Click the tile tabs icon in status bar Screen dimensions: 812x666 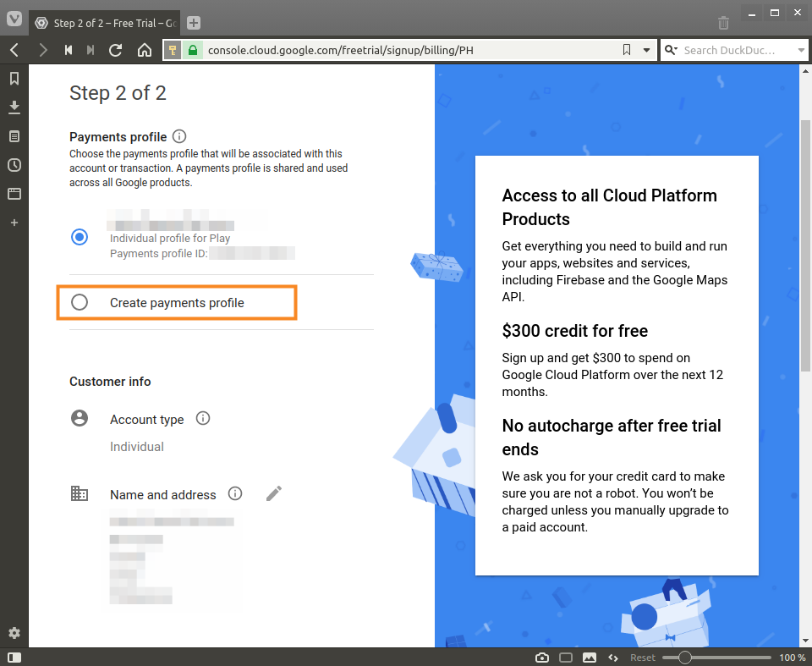click(x=566, y=658)
